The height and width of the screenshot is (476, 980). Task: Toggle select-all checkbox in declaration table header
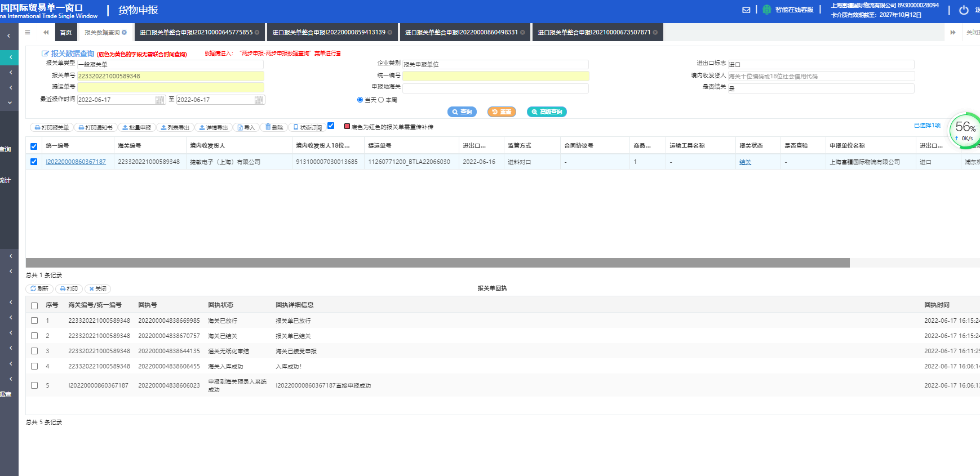click(34, 146)
